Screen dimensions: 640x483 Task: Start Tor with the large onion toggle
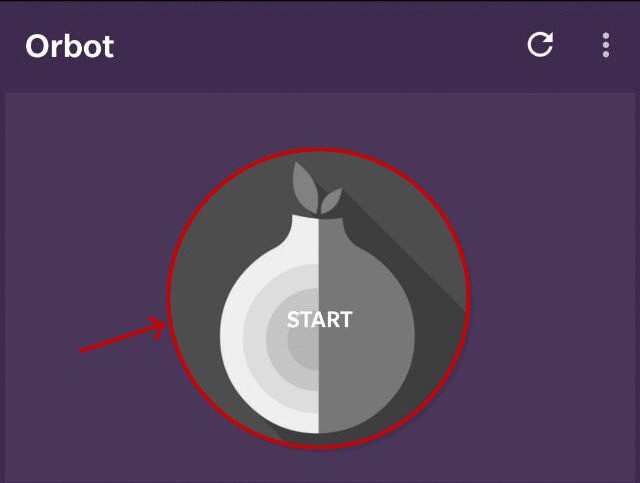pos(319,299)
